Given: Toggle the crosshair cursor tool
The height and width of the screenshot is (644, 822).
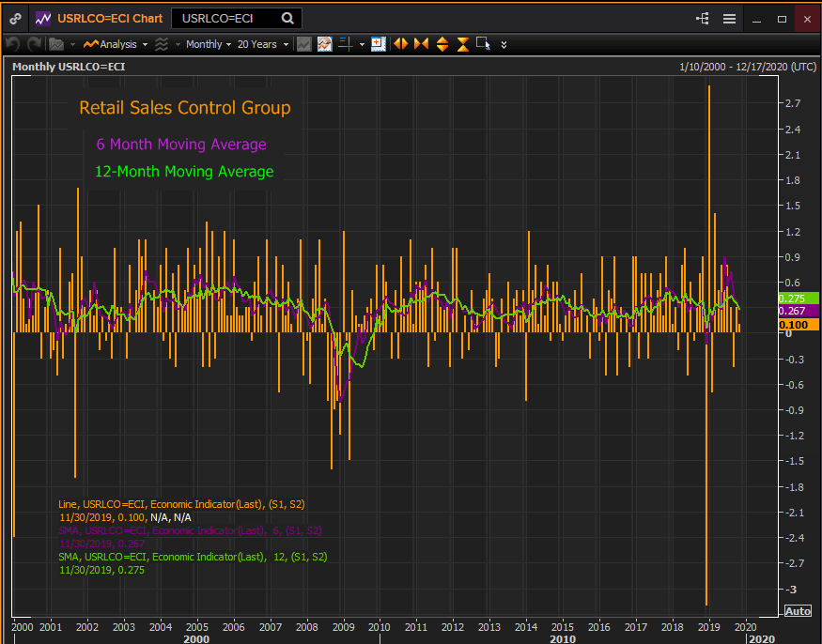Looking at the screenshot, I should pyautogui.click(x=345, y=44).
